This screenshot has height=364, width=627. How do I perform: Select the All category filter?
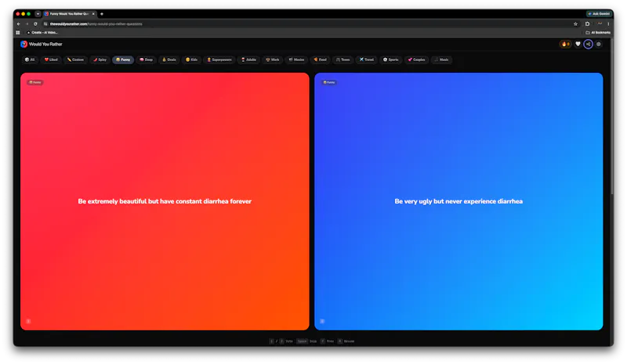click(30, 59)
